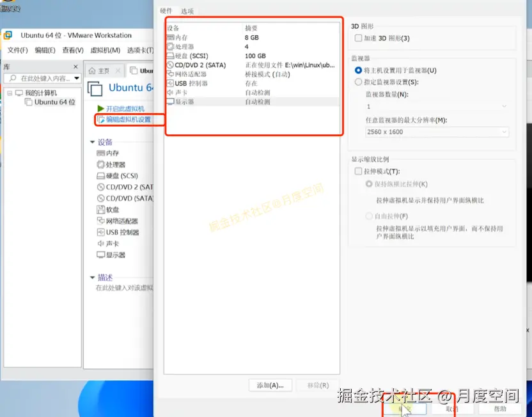Select the 处理器 processor icon in hardware list
Viewport: 532px width, 417px height.
171,47
